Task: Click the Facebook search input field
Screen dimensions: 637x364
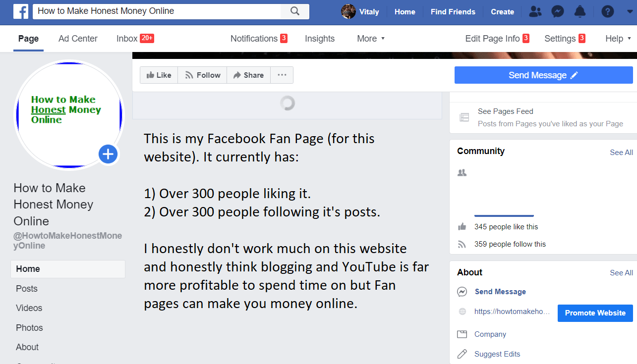Action: [x=157, y=11]
